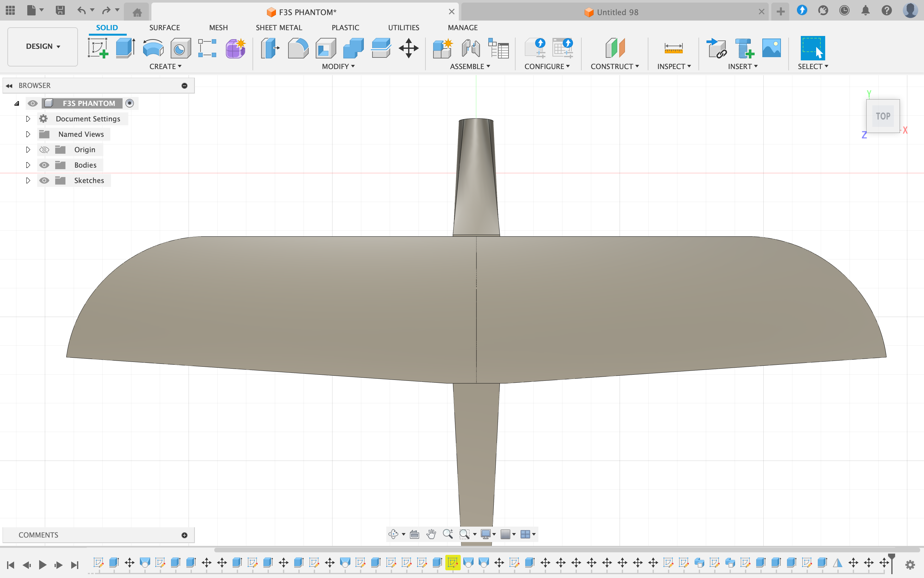The width and height of the screenshot is (924, 578).
Task: Switch to the SHEET METAL tab
Action: [279, 28]
